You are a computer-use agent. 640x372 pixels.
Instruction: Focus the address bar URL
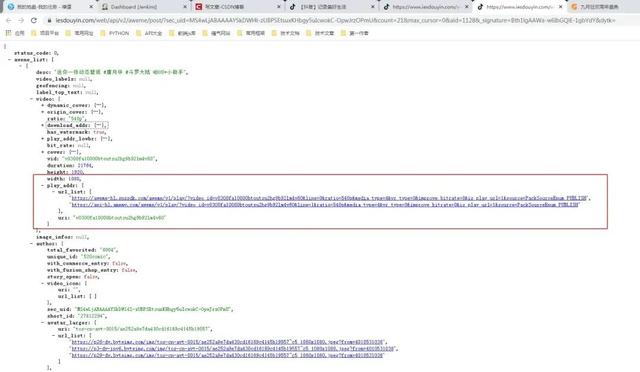coord(335,20)
